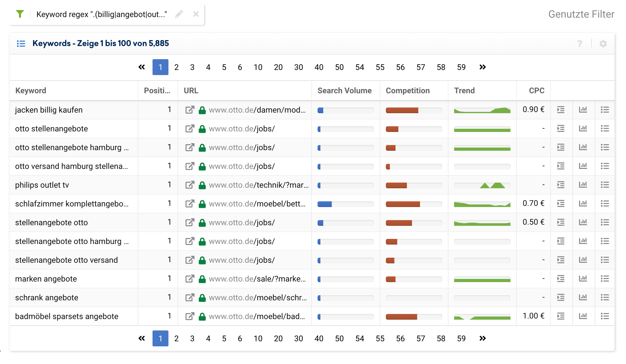Open table help question mark
Screen dimensions: 626x364
tap(580, 44)
